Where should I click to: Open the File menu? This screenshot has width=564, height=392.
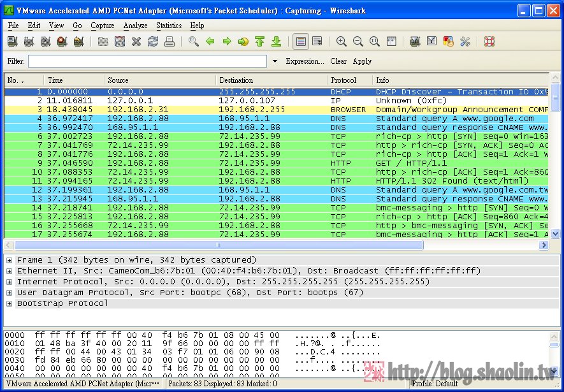pos(13,25)
